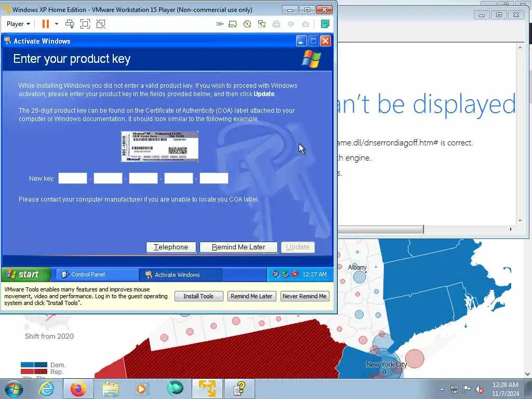The image size is (532, 399).
Task: Click Remind Me Later in VMware Tools bar
Action: (251, 296)
